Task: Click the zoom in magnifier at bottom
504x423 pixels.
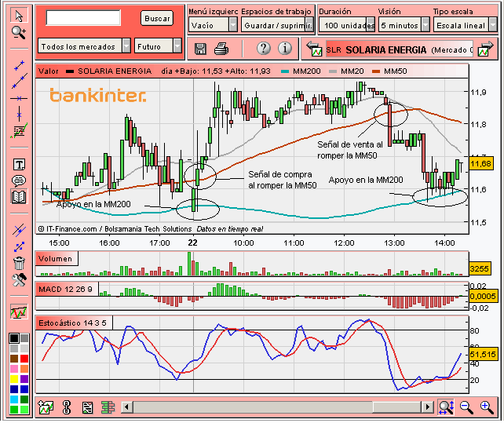Action: coord(487,407)
